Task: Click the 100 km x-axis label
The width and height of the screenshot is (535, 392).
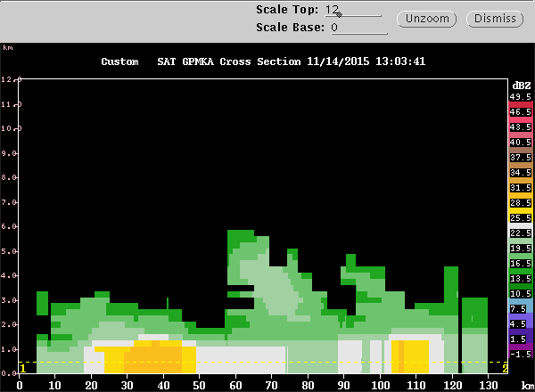Action: coord(380,386)
